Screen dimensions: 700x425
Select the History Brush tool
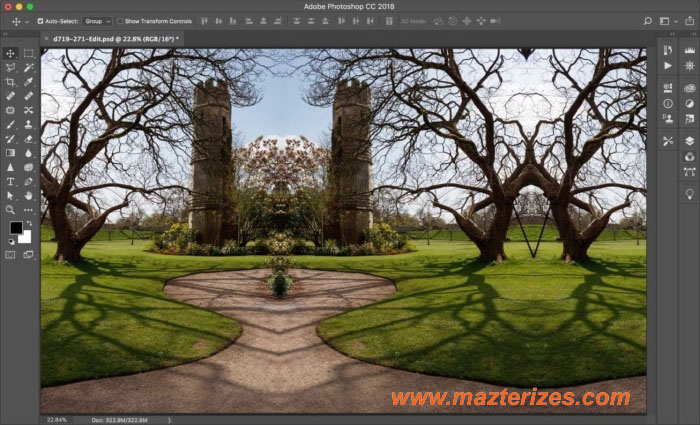click(x=10, y=139)
